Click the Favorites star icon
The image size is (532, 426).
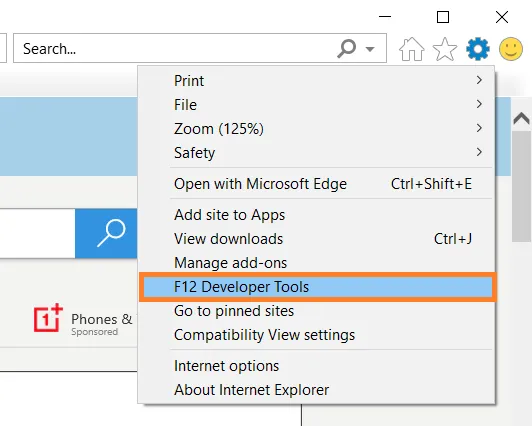click(445, 49)
